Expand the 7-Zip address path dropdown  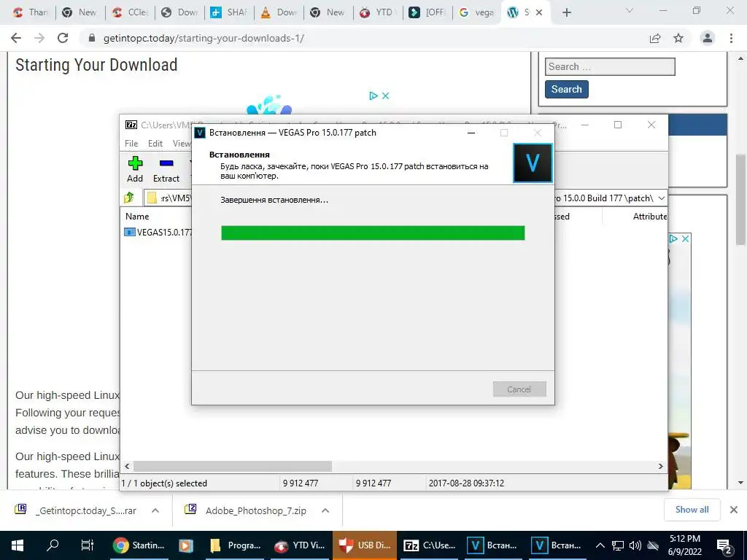click(x=661, y=198)
